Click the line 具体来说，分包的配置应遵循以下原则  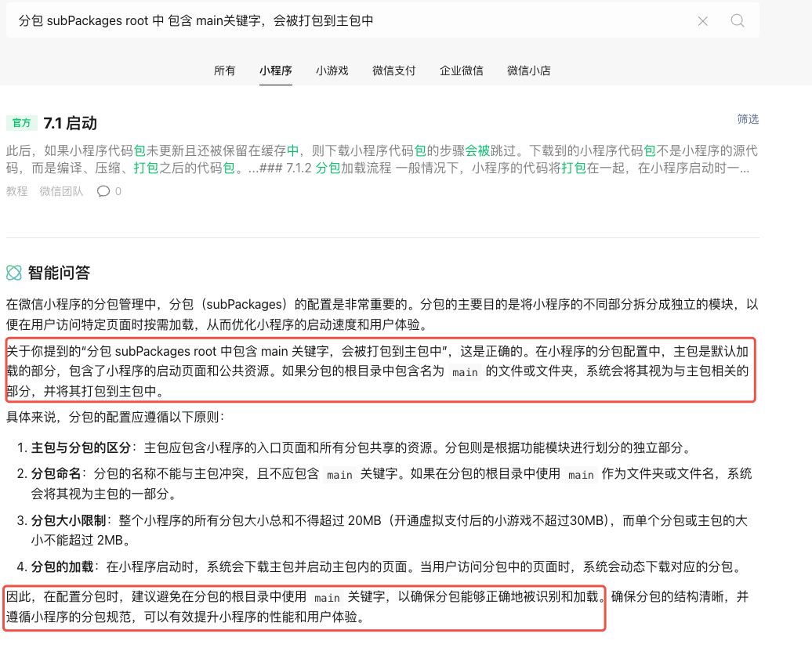coord(115,417)
